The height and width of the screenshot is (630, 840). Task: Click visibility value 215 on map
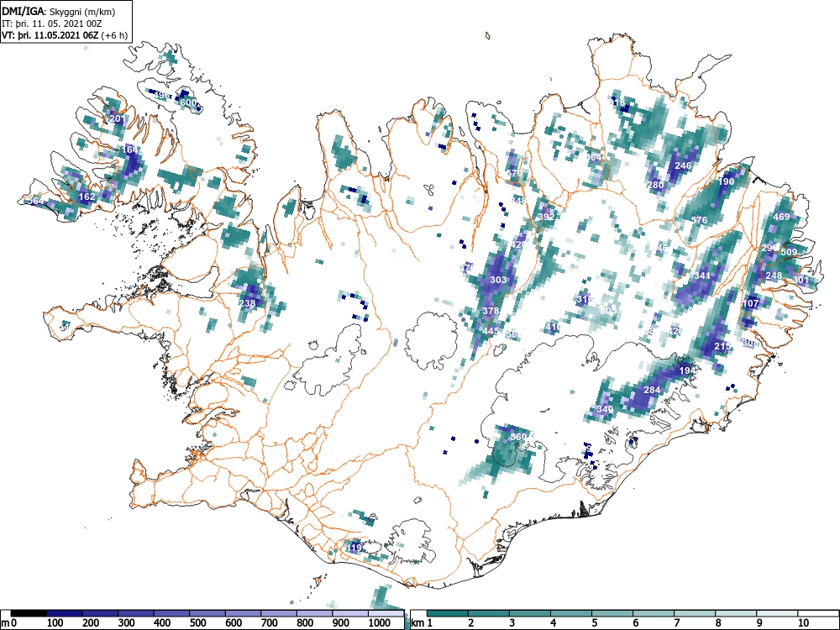[x=722, y=346]
